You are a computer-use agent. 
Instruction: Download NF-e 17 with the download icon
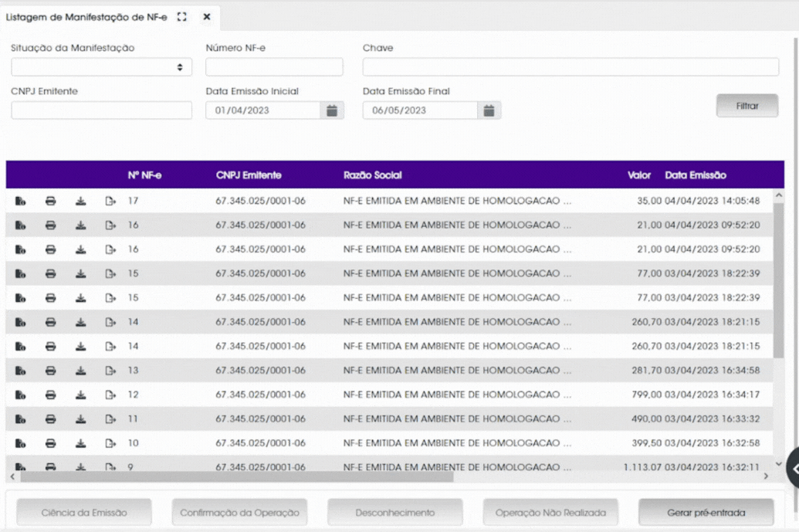[80, 202]
